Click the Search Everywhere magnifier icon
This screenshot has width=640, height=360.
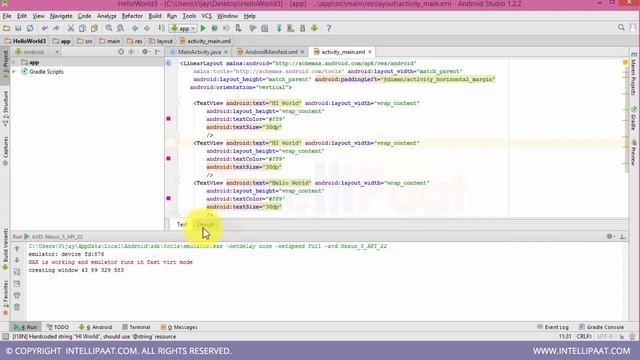pos(621,28)
